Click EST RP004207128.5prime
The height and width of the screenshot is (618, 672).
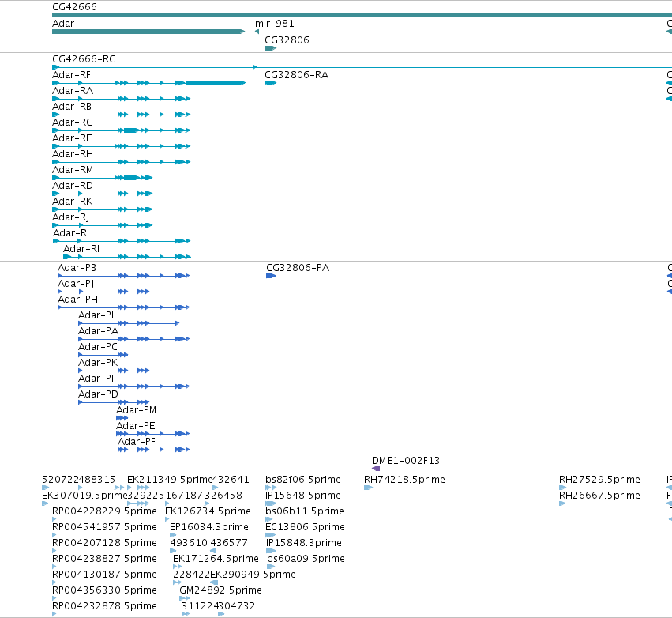click(104, 544)
